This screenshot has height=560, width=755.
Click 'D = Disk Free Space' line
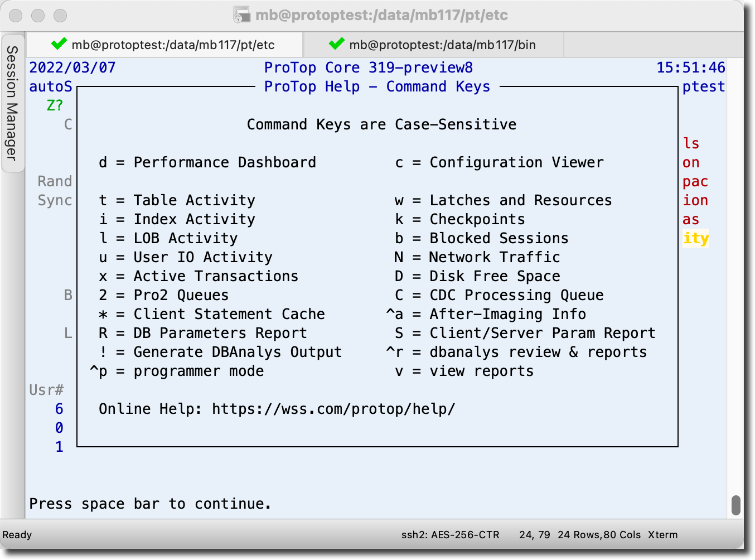[x=477, y=277]
